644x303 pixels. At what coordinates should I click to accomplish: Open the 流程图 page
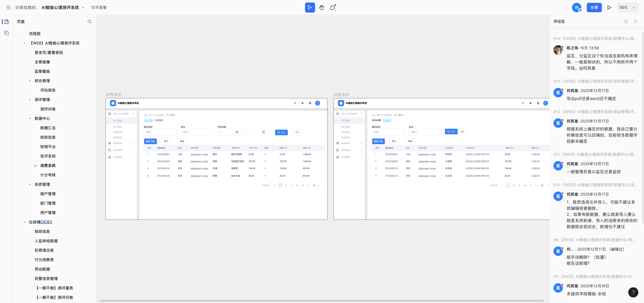pyautogui.click(x=35, y=34)
